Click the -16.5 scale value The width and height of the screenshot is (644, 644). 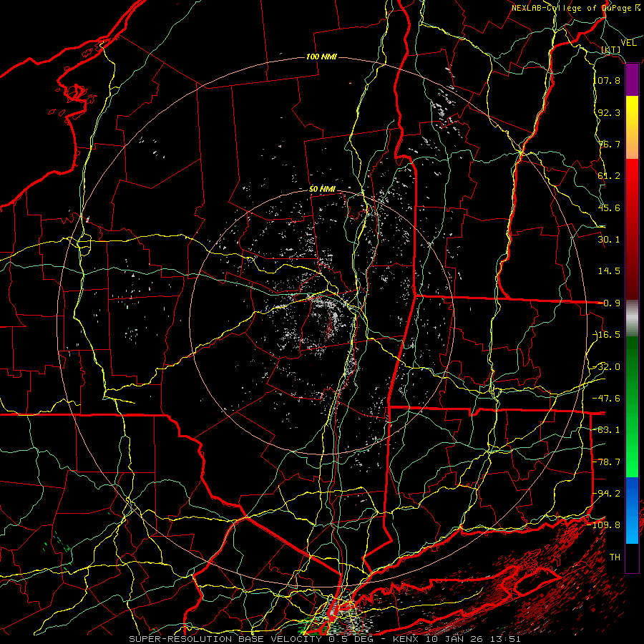(607, 335)
